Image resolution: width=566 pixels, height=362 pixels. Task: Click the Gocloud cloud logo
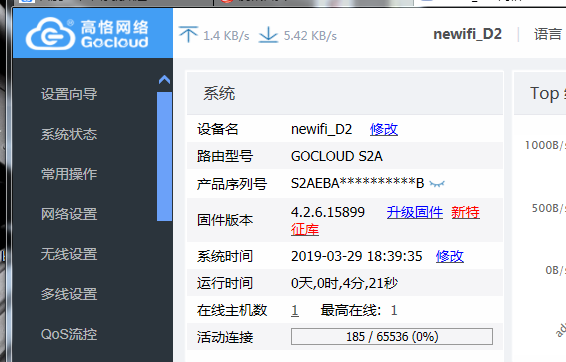click(x=50, y=34)
